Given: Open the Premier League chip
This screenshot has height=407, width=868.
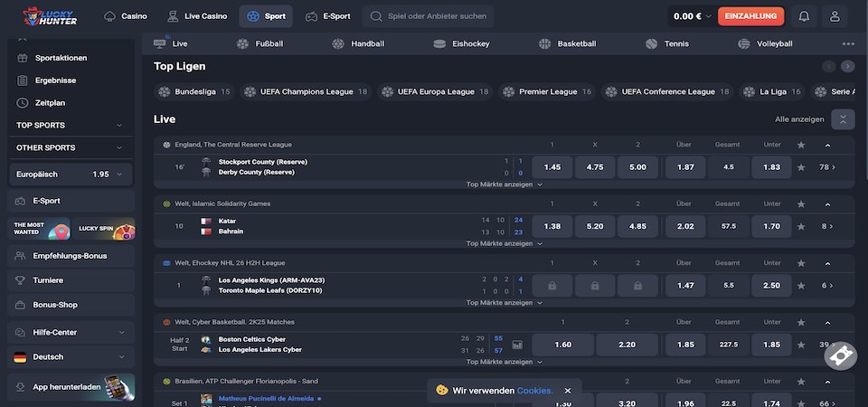Looking at the screenshot, I should click(547, 92).
